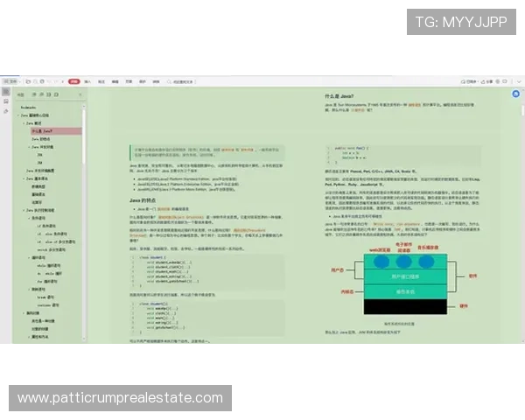Click the Java 的特点 heading in document
This screenshot has width=525, height=420.
pos(143,200)
